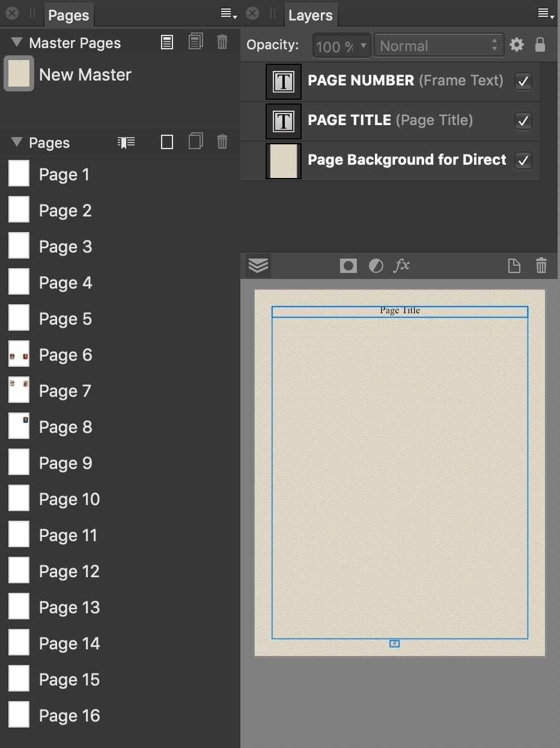Delete a master page with the trash icon
Viewport: 560px width, 748px height.
coord(222,42)
